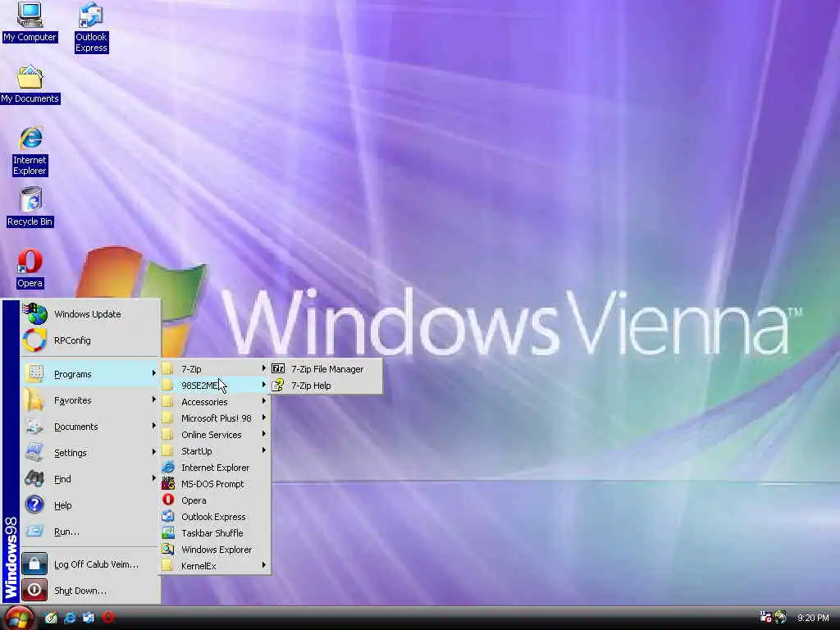Screen dimensions: 840x630
Task: Expand the Find submenu
Action: click(x=90, y=479)
